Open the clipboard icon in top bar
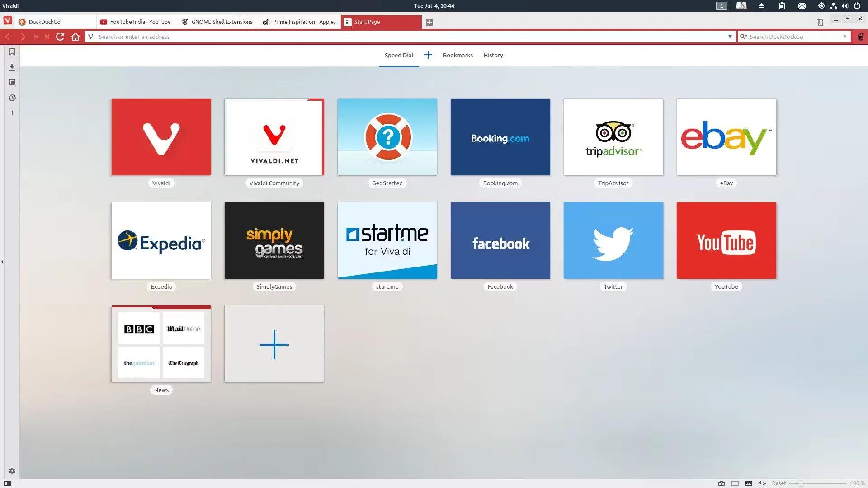 click(782, 6)
